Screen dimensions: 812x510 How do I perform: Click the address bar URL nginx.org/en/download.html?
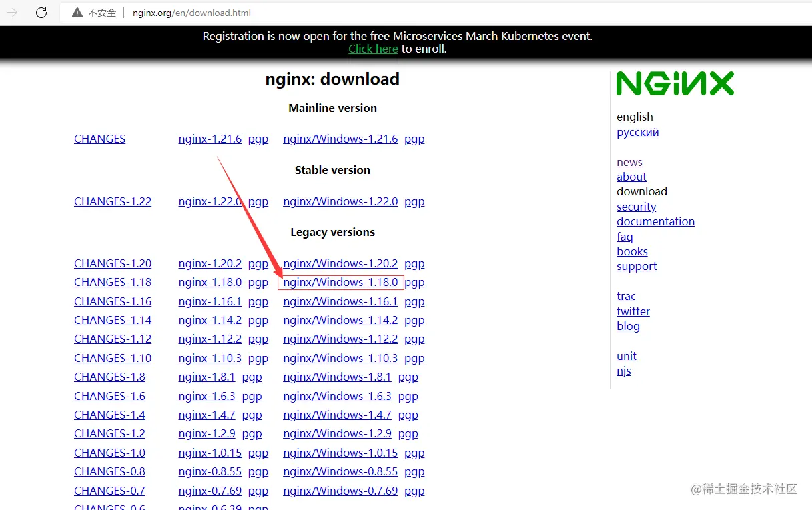(x=191, y=13)
